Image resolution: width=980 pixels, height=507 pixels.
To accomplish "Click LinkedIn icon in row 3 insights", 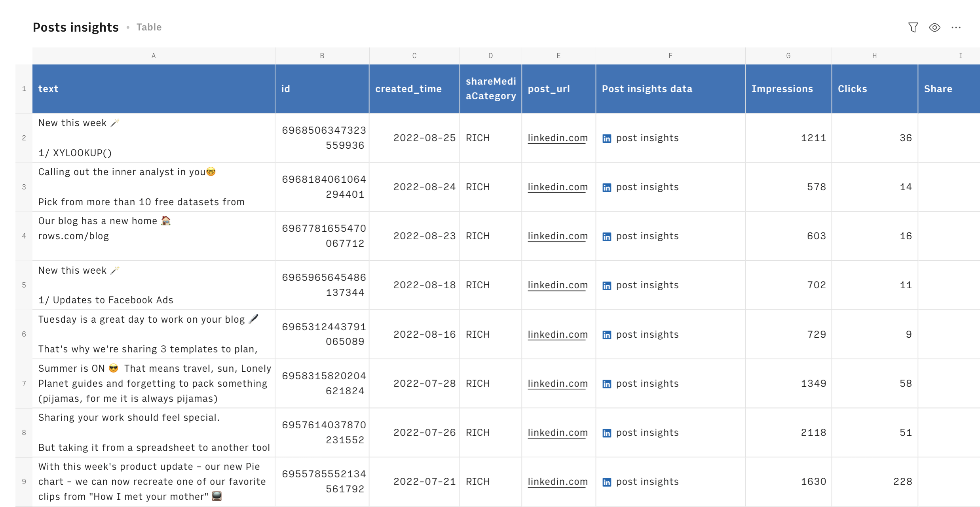I will pyautogui.click(x=607, y=187).
